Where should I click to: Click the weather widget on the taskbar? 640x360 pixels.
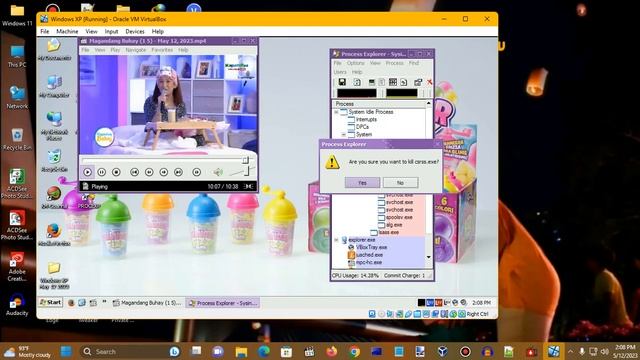pyautogui.click(x=27, y=351)
